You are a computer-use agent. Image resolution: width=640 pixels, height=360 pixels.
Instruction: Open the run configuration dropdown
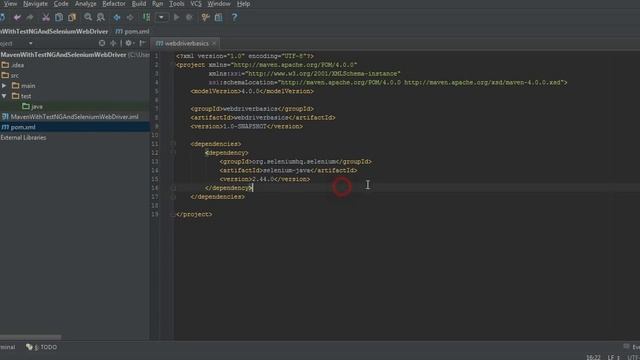coord(162,18)
